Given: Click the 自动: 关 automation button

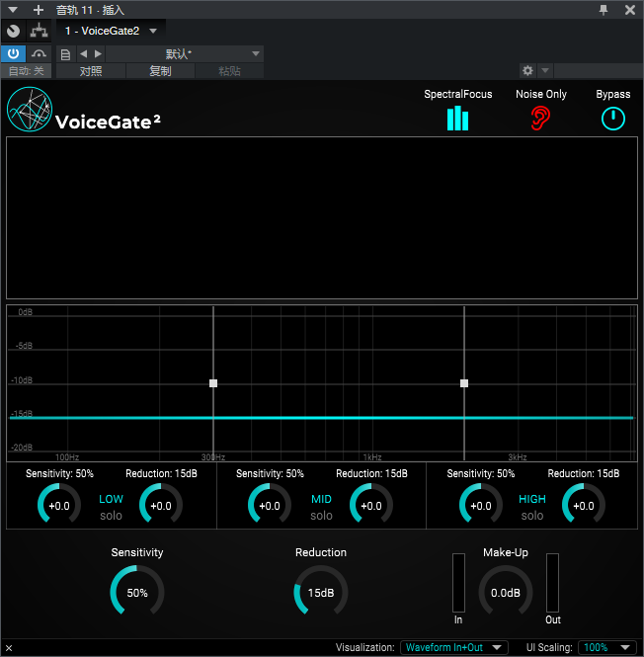Looking at the screenshot, I should click(27, 71).
